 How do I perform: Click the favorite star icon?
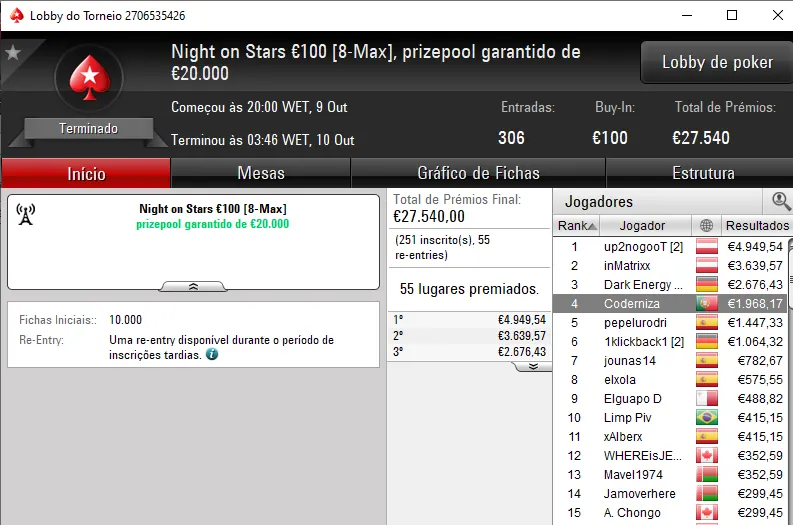(13, 52)
